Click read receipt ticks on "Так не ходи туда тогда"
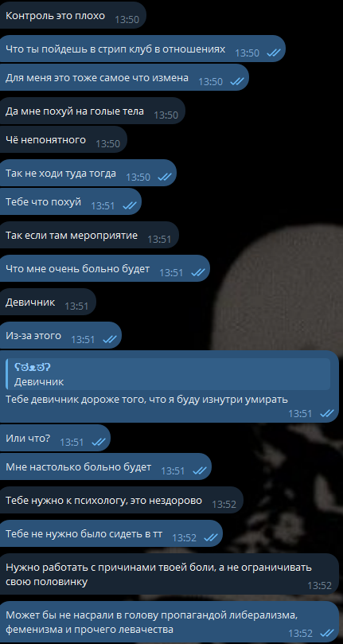This screenshot has height=644, width=343. [165, 177]
